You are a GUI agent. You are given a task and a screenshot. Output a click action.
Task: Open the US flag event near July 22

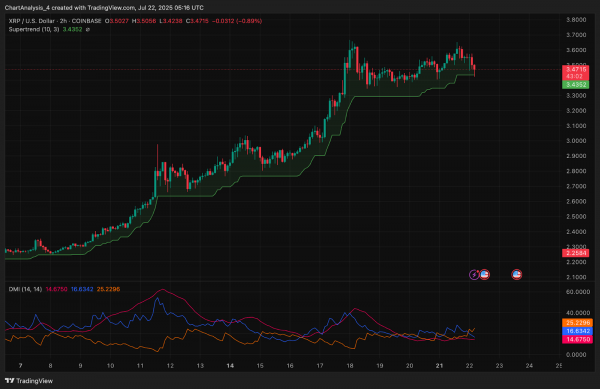pos(484,274)
